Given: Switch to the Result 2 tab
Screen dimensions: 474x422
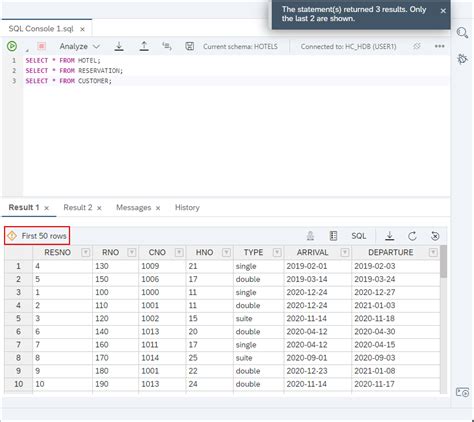Looking at the screenshot, I should 78,207.
